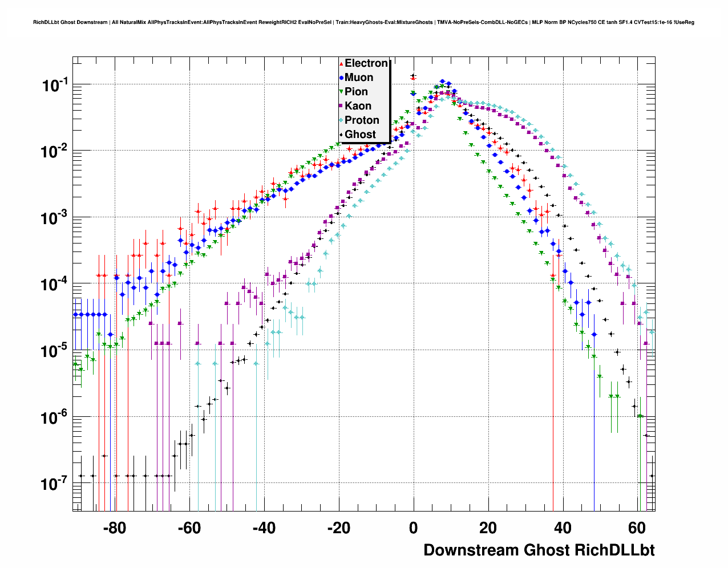Select the Proton legend label

pyautogui.click(x=362, y=120)
